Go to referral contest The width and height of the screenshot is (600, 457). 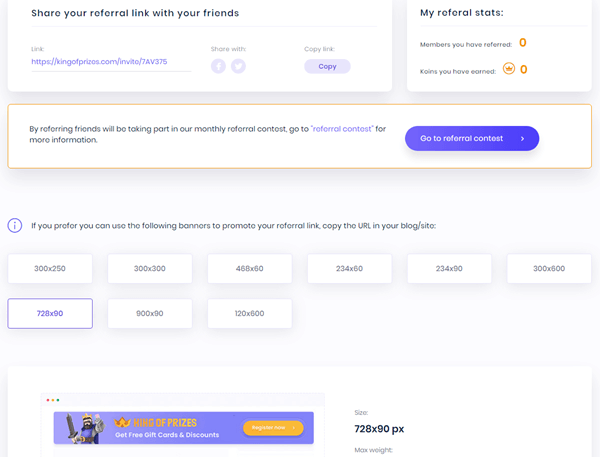click(x=472, y=138)
